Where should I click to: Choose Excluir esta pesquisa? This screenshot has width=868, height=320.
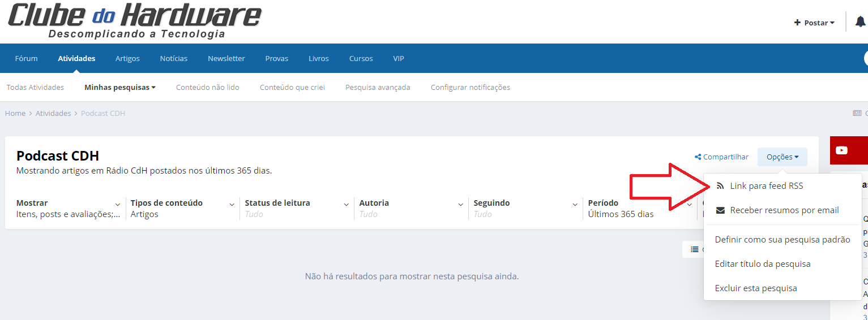783,288
